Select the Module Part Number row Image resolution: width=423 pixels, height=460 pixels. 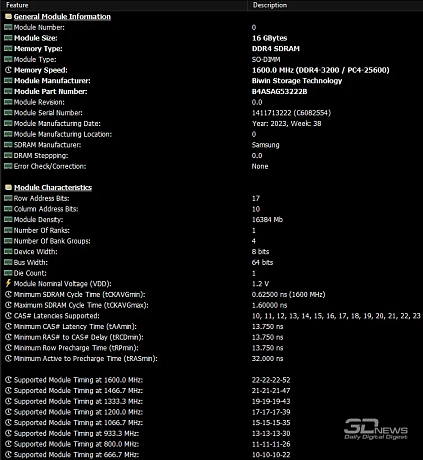coord(211,91)
